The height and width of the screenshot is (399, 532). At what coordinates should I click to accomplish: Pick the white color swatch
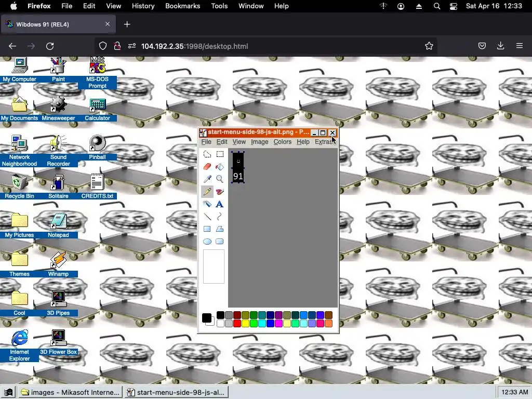[220, 323]
